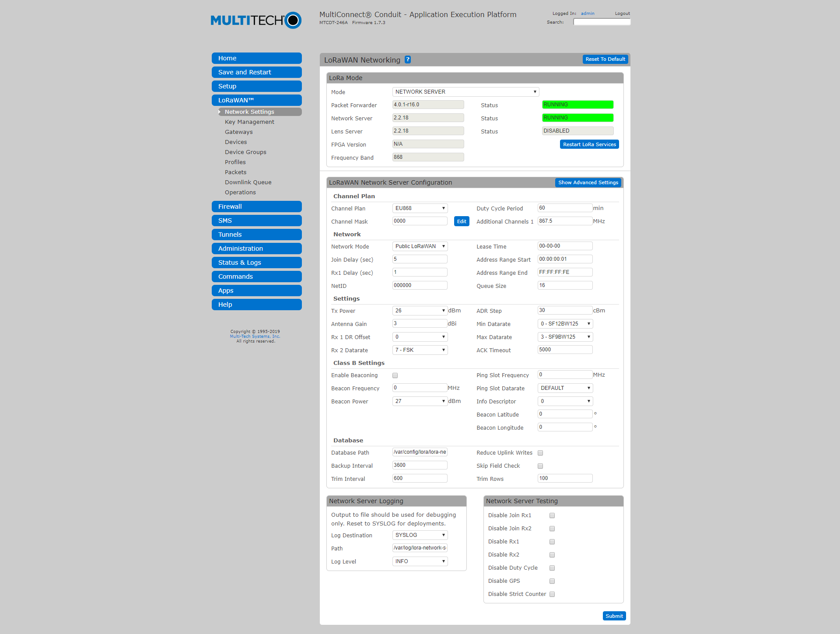Open the Tx Power dropdown
840x634 pixels.
(x=420, y=311)
